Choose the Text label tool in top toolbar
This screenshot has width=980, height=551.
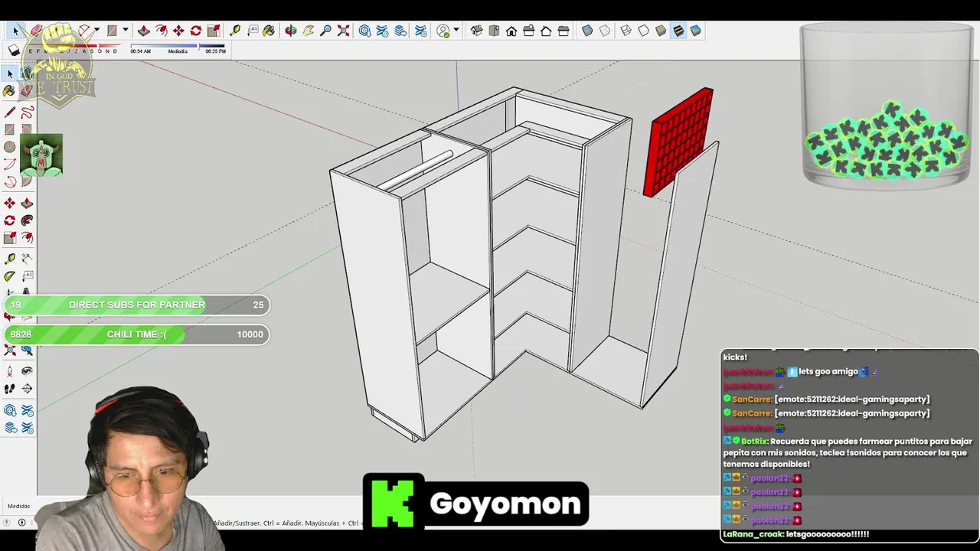pyautogui.click(x=253, y=31)
